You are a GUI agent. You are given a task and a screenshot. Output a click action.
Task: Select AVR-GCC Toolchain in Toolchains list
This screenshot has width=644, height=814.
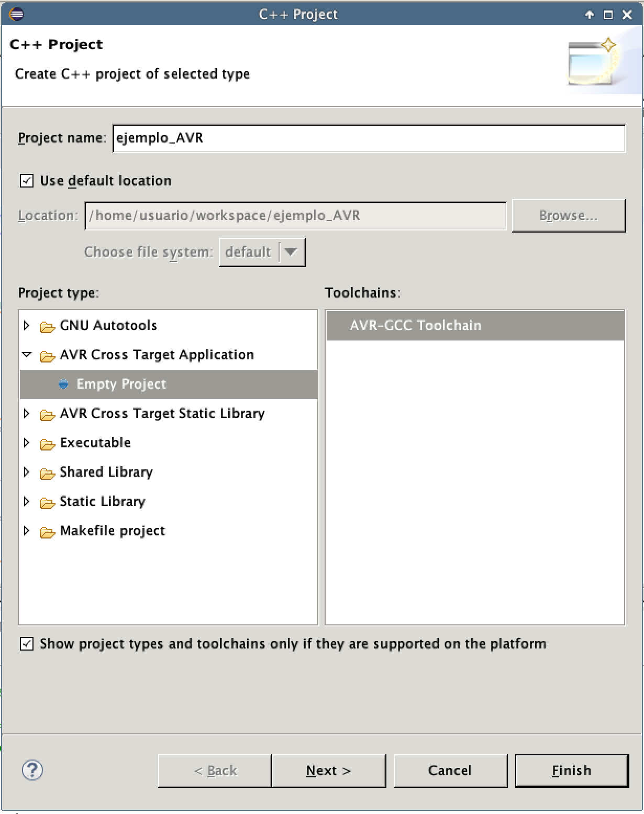pyautogui.click(x=415, y=325)
